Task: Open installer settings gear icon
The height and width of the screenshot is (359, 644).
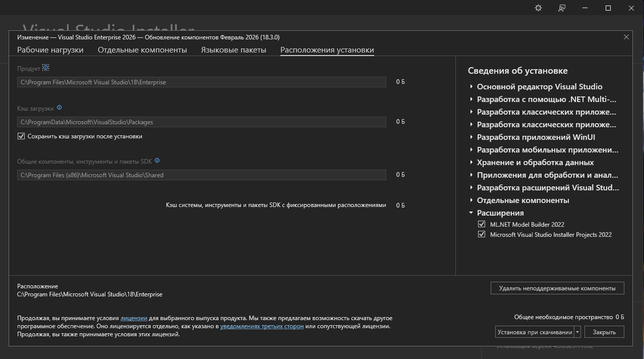Action: tap(538, 8)
